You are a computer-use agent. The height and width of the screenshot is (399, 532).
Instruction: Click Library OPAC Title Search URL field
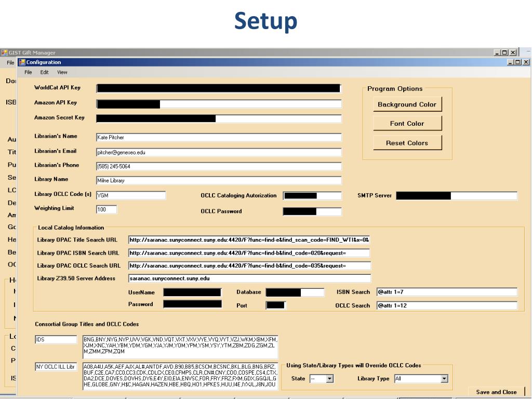(249, 240)
